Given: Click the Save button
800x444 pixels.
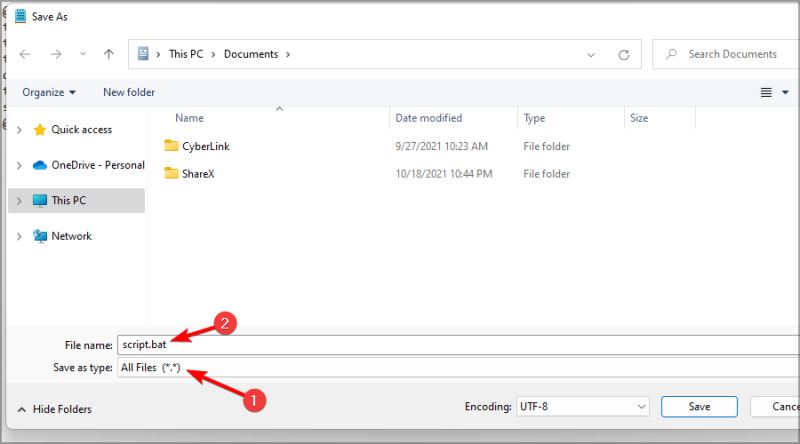Looking at the screenshot, I should pos(699,407).
